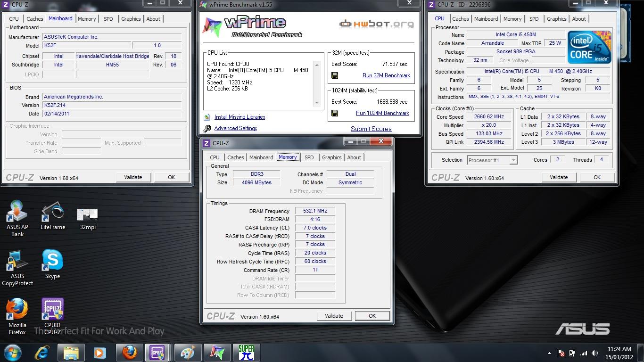Viewport: 644px width, 362px height.
Task: Click OK in the Memory CPU-Z window
Action: click(372, 316)
